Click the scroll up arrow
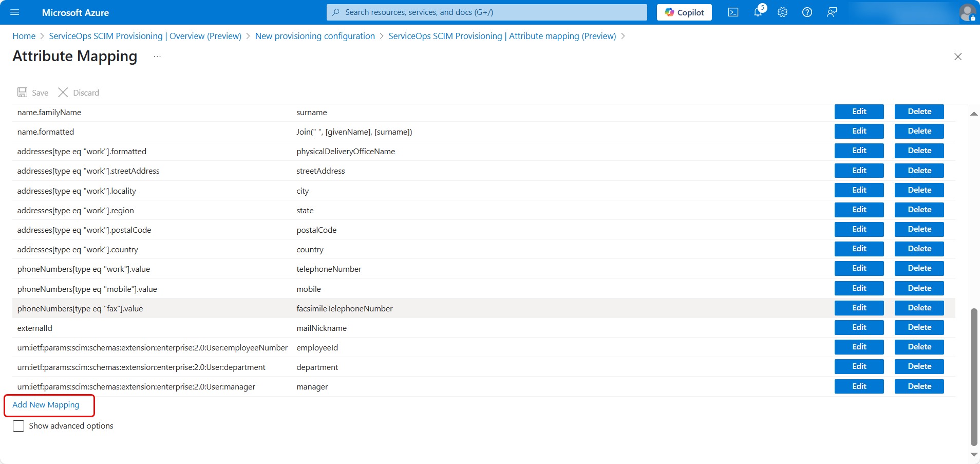The width and height of the screenshot is (980, 464). 973,114
